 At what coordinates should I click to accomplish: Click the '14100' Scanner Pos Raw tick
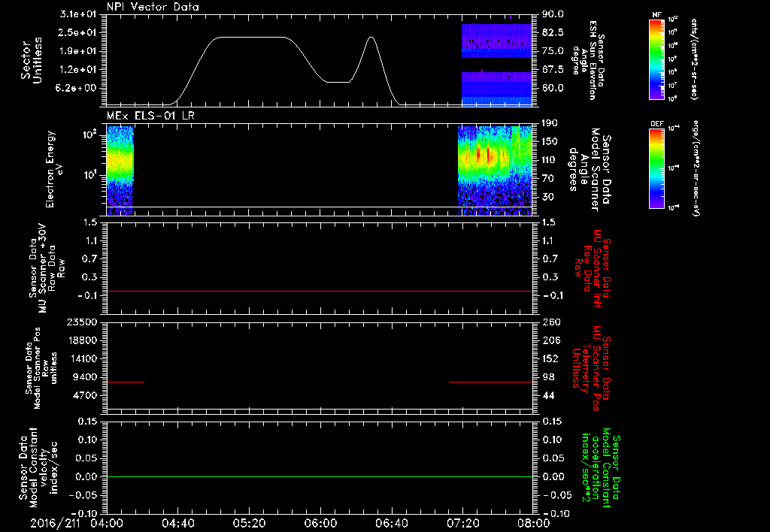point(84,358)
